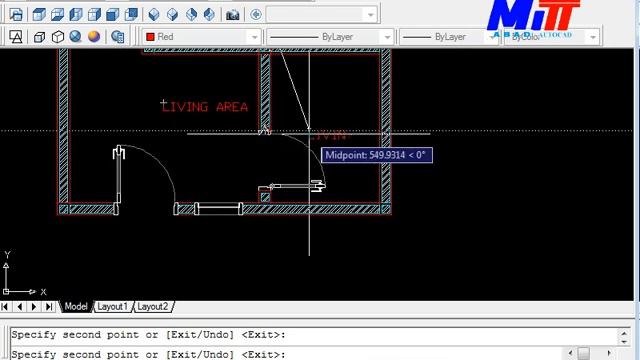Click the UCS X-Y axis icon
Image resolution: width=640 pixels, height=360 pixels.
pos(24,274)
